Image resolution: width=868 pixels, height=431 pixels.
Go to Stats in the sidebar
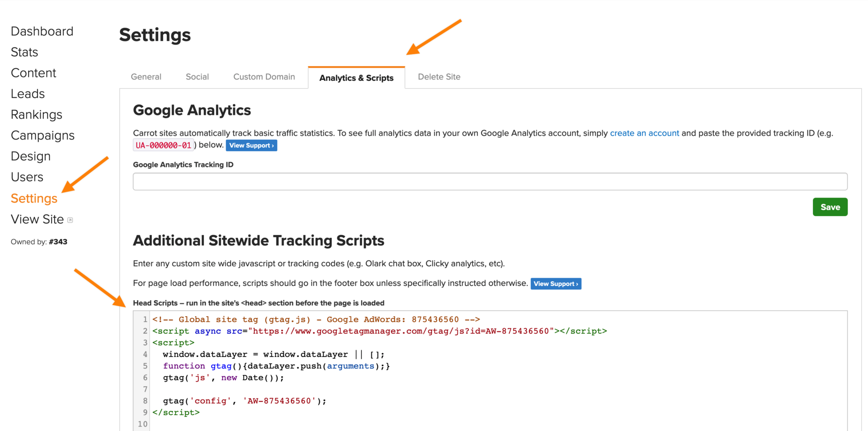point(24,52)
